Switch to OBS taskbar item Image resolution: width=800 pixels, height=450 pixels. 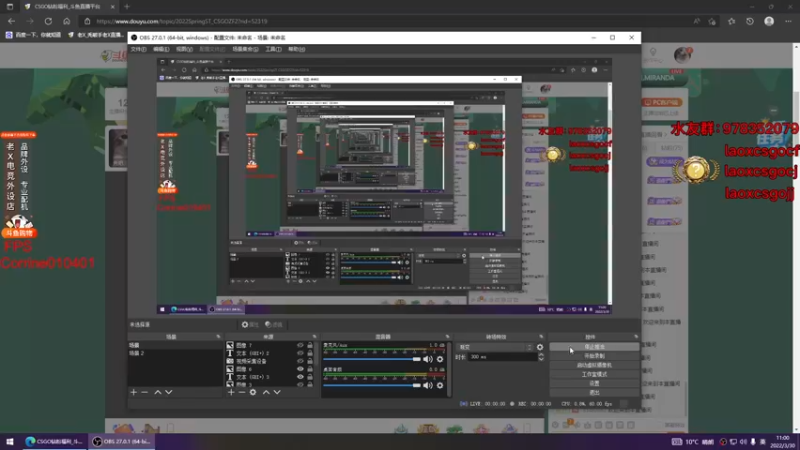121,441
